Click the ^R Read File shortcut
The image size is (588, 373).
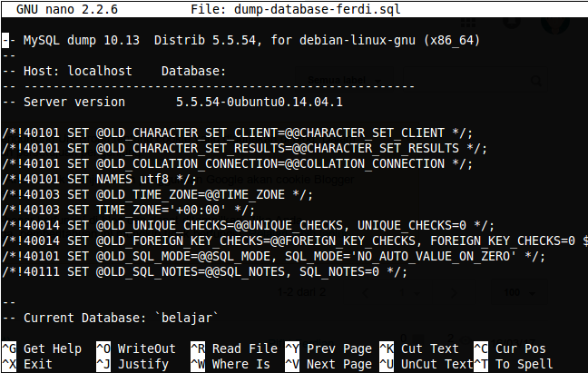point(233,348)
